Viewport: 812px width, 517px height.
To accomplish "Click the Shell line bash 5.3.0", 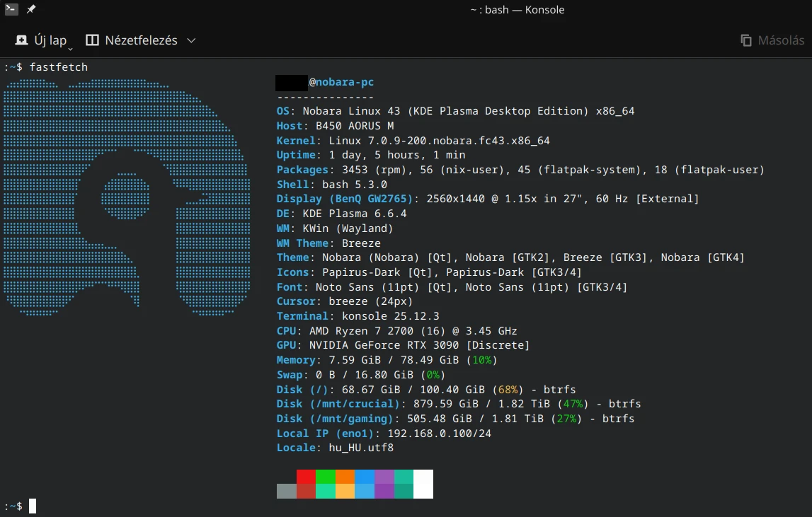I will 332,184.
